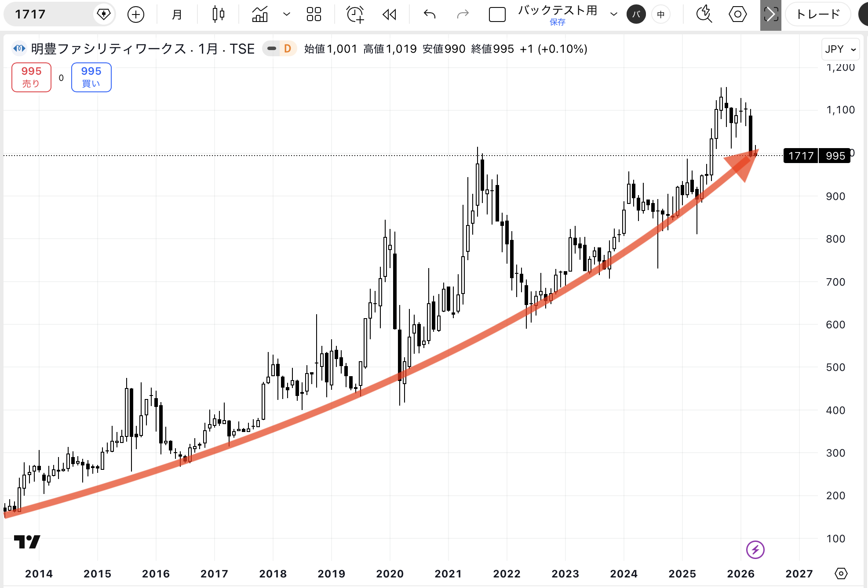Click the create alert clock icon

[x=355, y=15]
